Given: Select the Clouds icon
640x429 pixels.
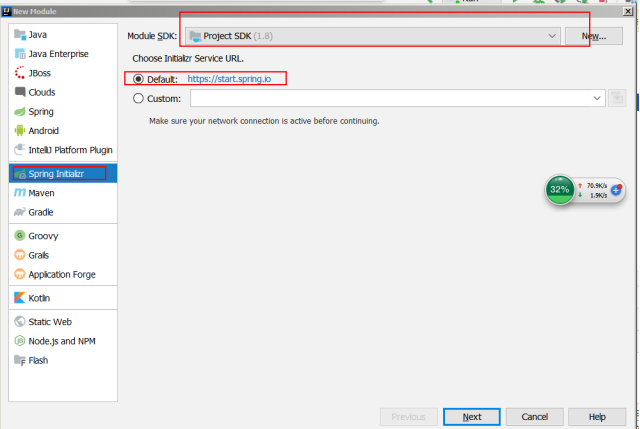Looking at the screenshot, I should click(x=20, y=92).
